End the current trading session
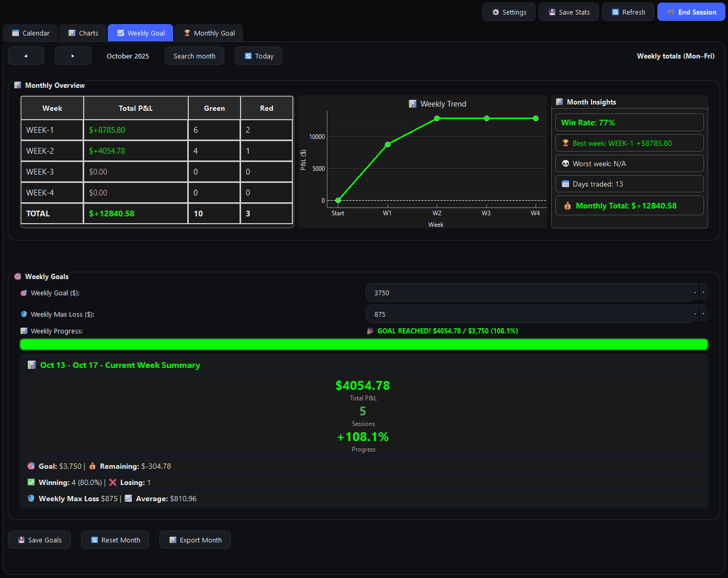Screen dimensions: 728x578 tap(691, 12)
